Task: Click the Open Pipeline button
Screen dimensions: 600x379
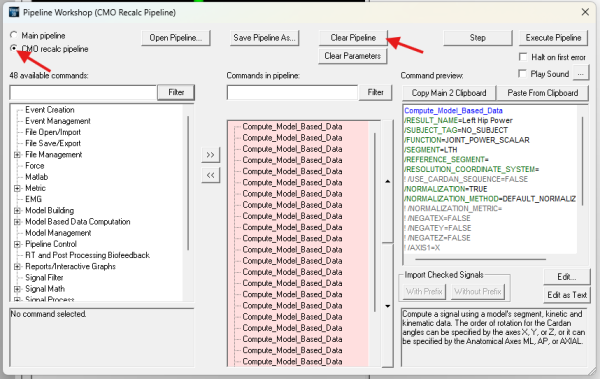Action: 176,38
